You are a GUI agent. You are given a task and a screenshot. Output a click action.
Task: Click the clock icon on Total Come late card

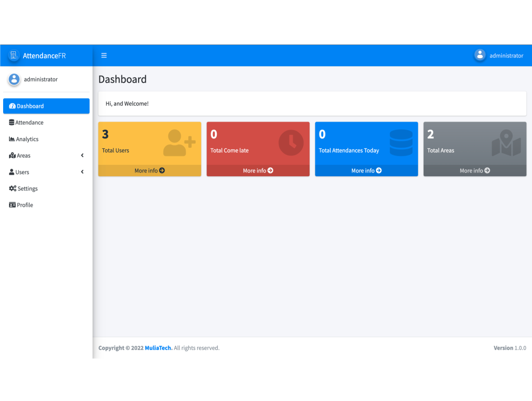(291, 143)
